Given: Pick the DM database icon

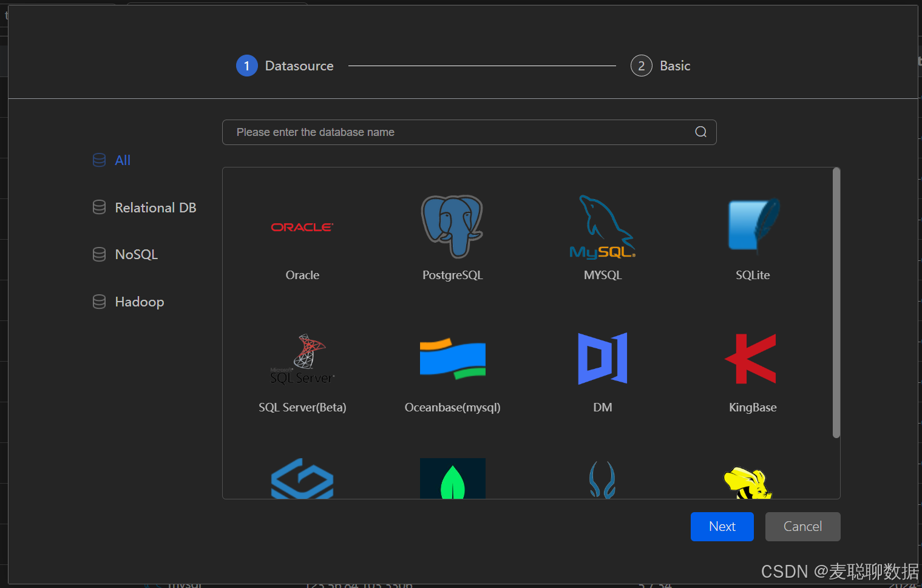Looking at the screenshot, I should tap(603, 359).
